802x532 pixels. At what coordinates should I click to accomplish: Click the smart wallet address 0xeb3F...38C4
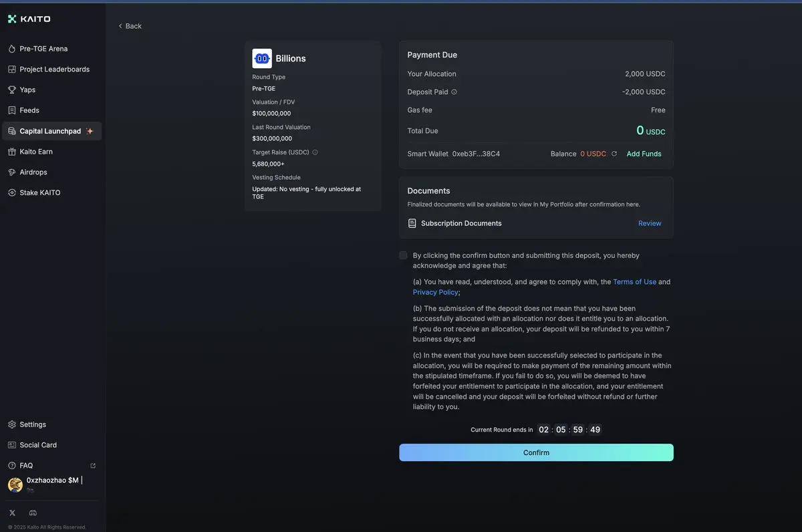(x=476, y=154)
